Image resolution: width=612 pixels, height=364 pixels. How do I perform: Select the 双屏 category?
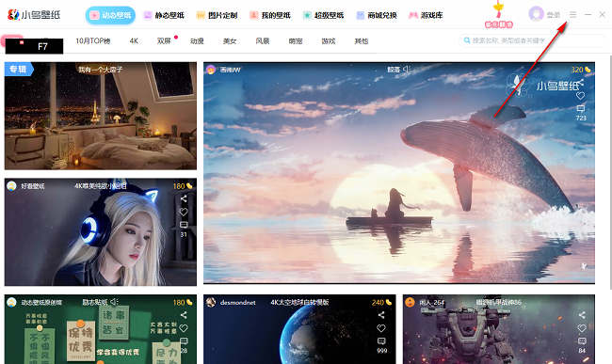coord(164,41)
